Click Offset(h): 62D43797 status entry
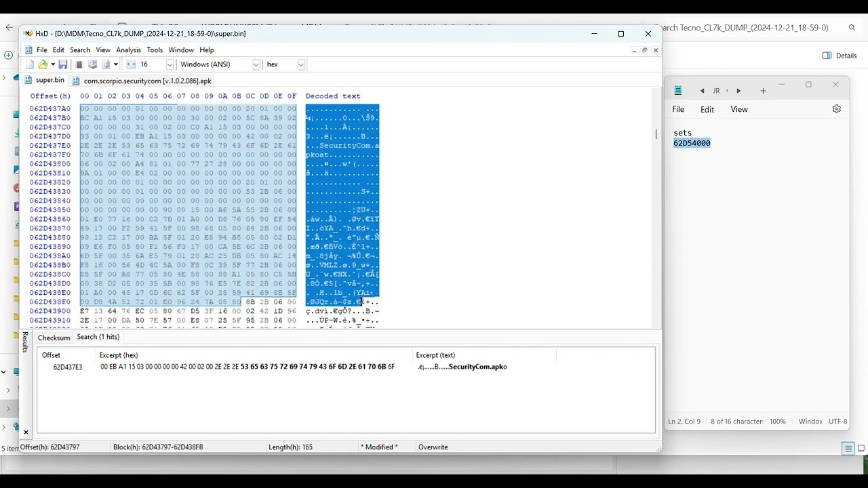This screenshot has height=488, width=868. [50, 447]
